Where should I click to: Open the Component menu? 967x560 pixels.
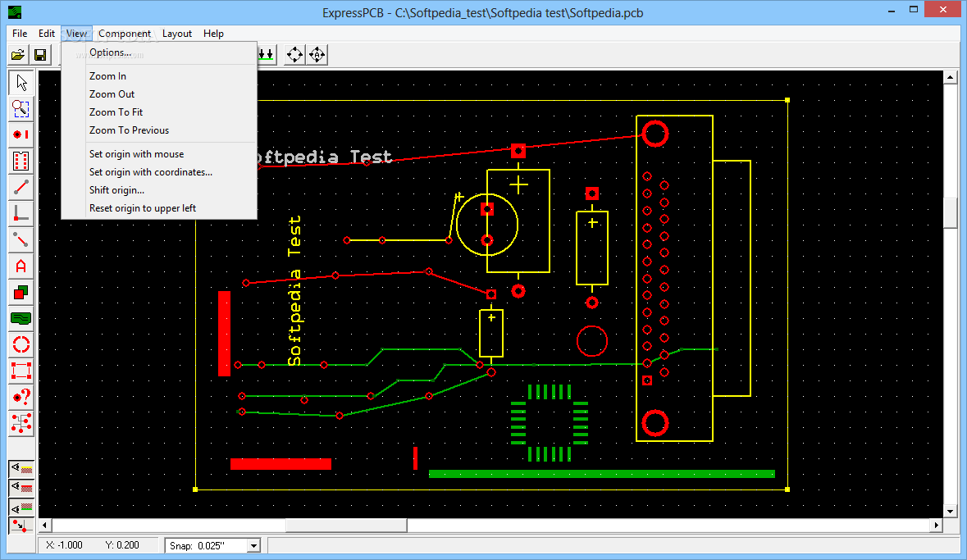(x=125, y=34)
